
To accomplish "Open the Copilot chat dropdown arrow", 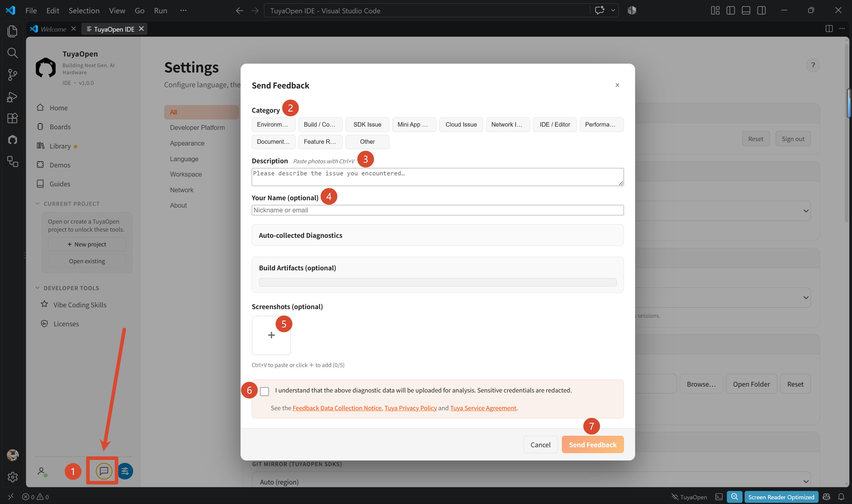I will (x=613, y=10).
